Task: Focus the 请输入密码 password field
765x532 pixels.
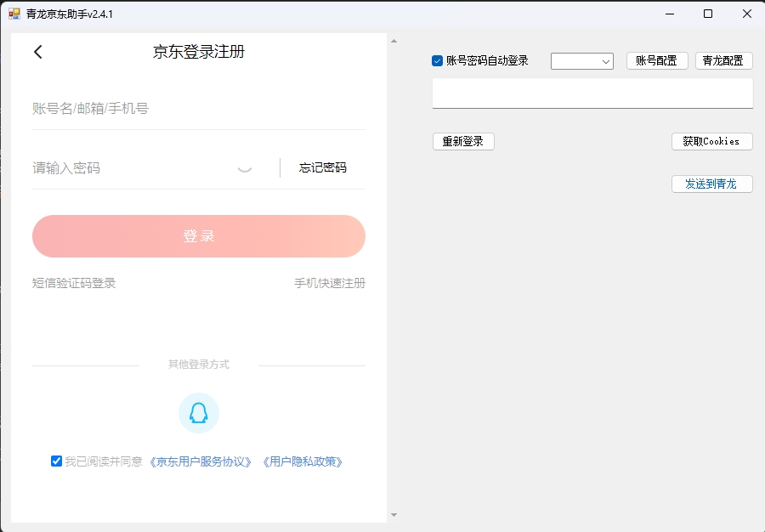Action: click(x=132, y=168)
